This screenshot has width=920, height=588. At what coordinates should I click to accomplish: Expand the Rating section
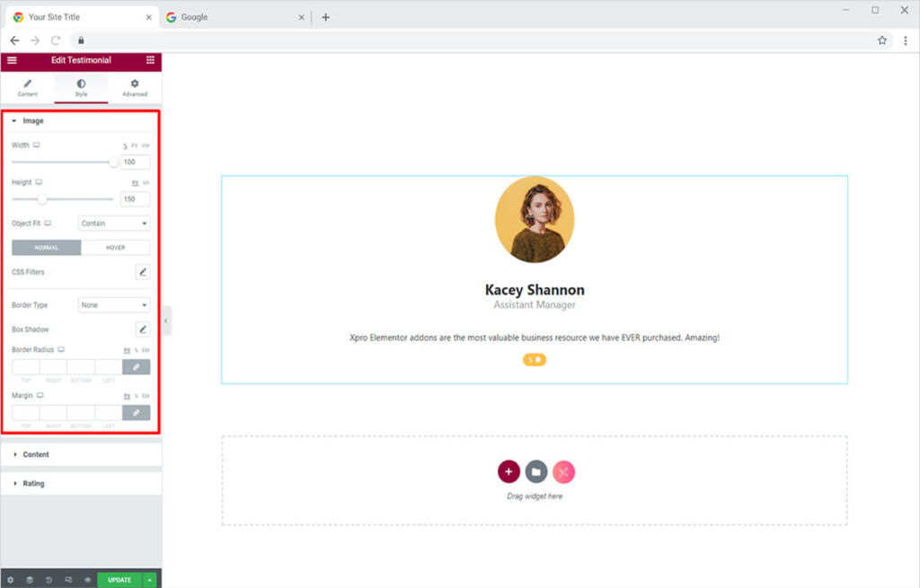[x=33, y=484]
